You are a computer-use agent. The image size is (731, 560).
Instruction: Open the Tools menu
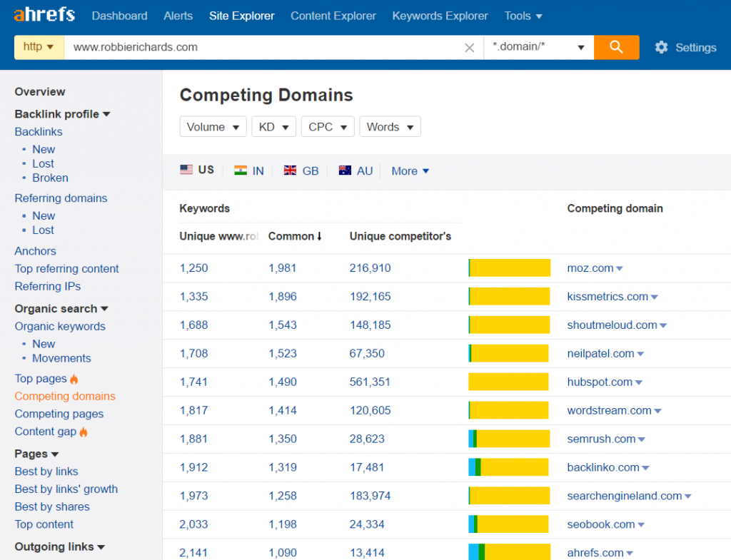point(523,16)
